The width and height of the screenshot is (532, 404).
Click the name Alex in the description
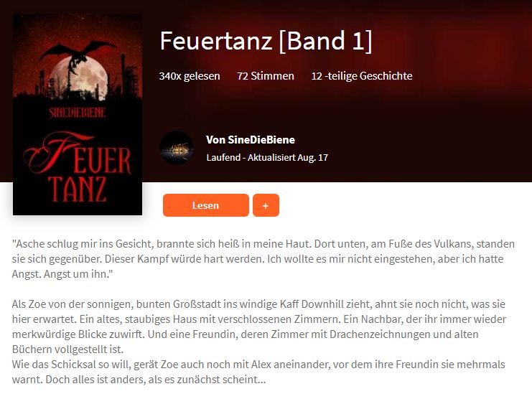click(x=261, y=365)
